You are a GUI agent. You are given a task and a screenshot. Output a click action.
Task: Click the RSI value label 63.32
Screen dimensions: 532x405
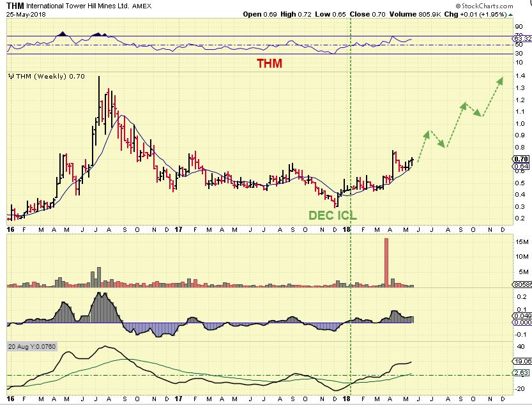pyautogui.click(x=522, y=39)
